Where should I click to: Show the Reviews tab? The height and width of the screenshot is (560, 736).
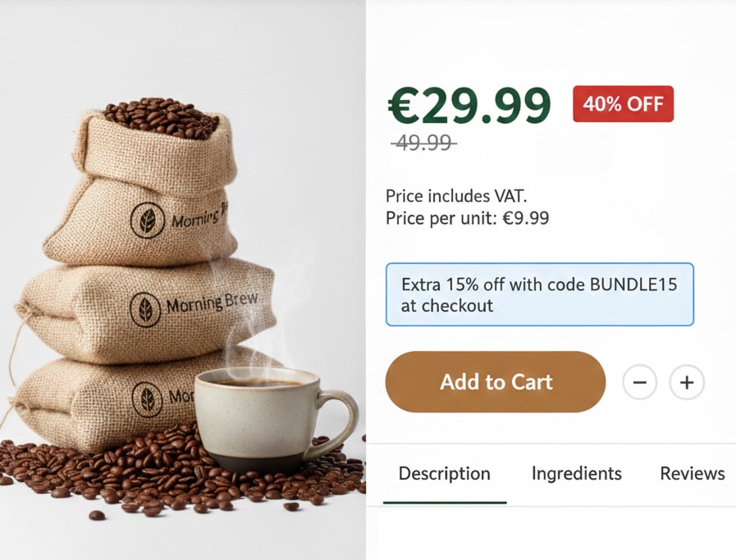693,474
